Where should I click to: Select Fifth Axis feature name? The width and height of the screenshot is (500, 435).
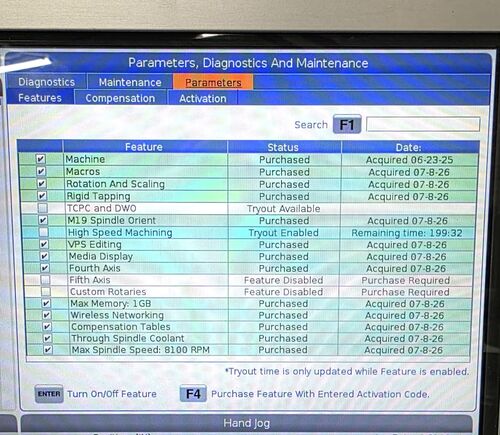click(90, 280)
